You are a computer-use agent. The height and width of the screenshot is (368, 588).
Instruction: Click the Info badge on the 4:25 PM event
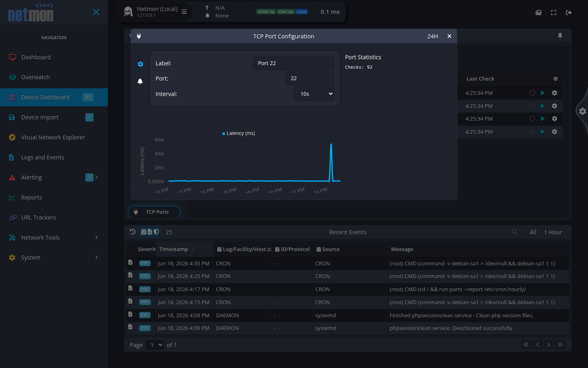[145, 276]
